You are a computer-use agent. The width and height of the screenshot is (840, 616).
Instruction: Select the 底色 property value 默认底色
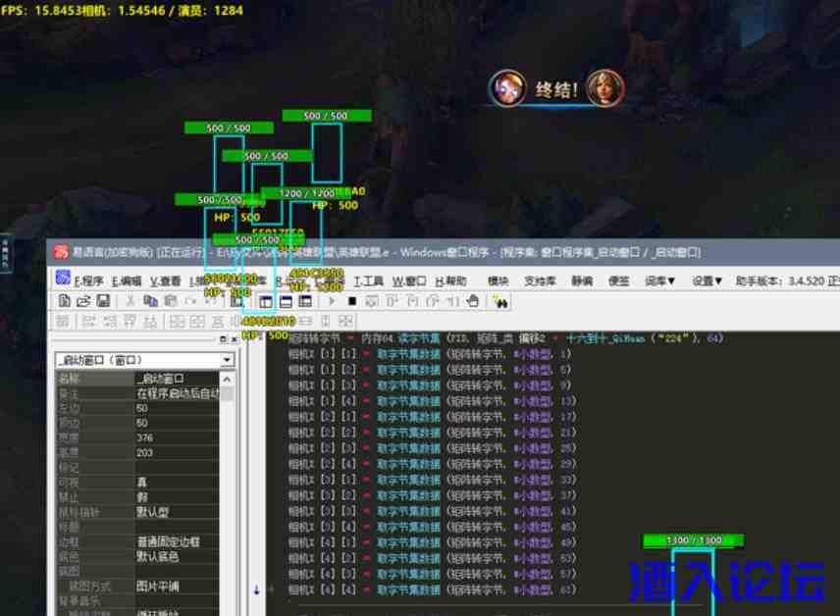tap(177, 557)
